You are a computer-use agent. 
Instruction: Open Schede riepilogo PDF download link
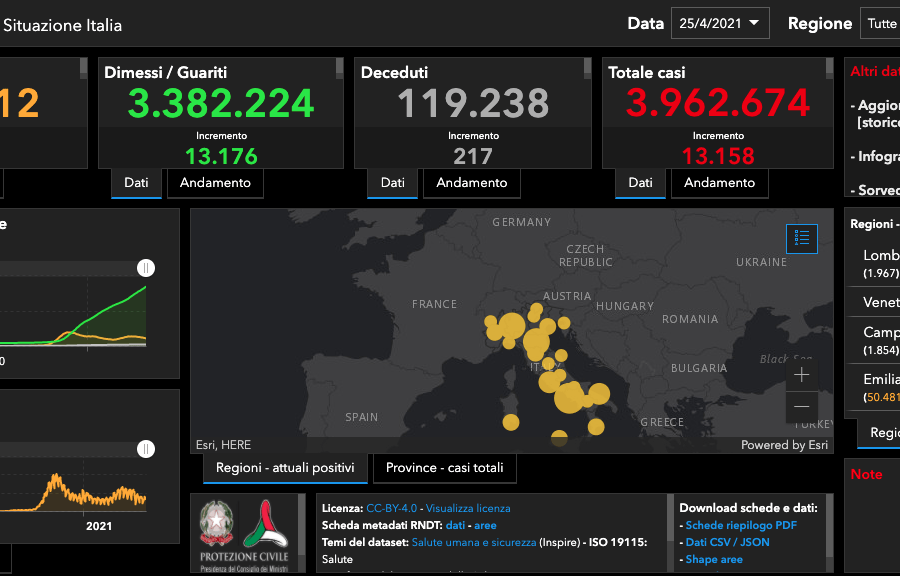pyautogui.click(x=740, y=525)
